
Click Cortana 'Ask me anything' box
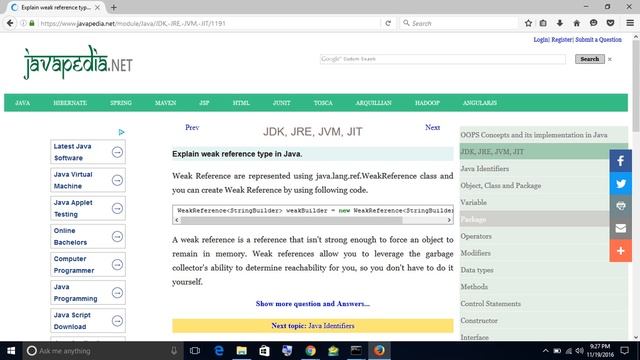[x=102, y=351]
